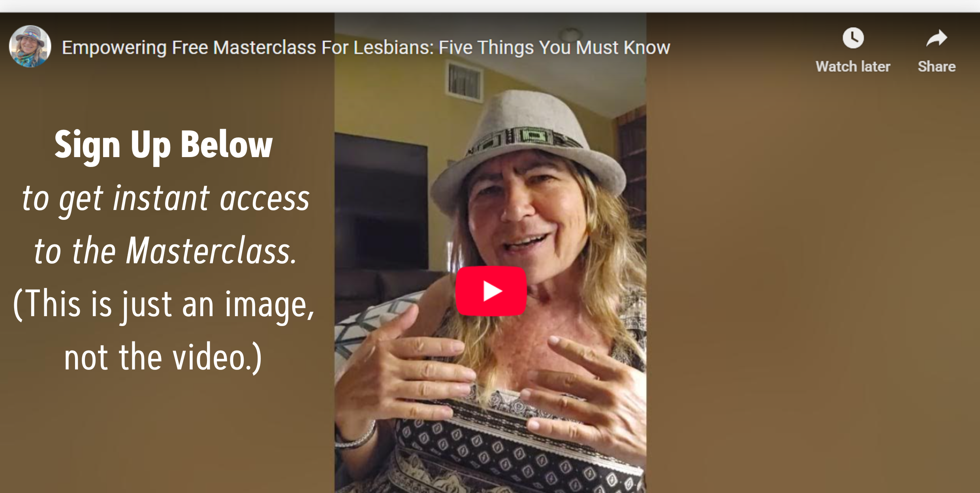Click the 'Watch later' text label
This screenshot has height=493, width=980.
coord(853,66)
